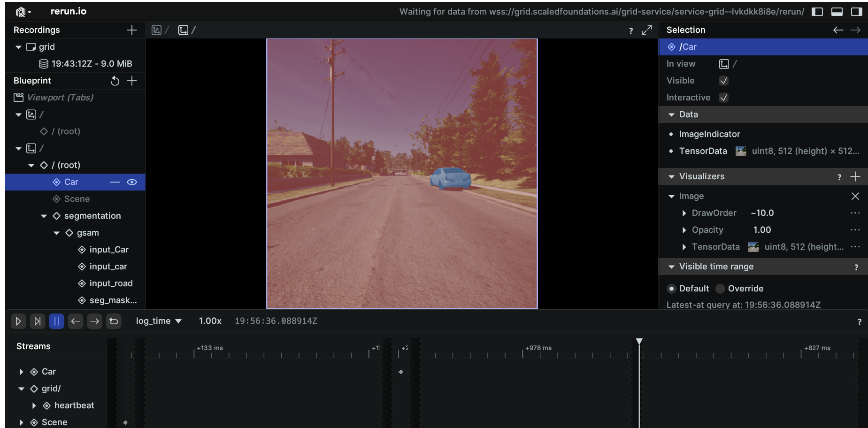This screenshot has height=428, width=868.
Task: Collapse the grid/ stream
Action: tap(21, 389)
